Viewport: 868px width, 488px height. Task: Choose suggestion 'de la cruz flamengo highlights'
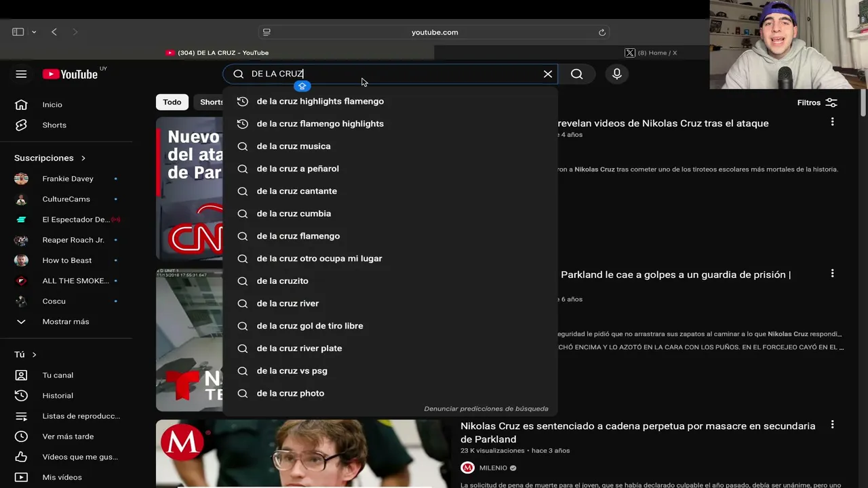click(390, 123)
